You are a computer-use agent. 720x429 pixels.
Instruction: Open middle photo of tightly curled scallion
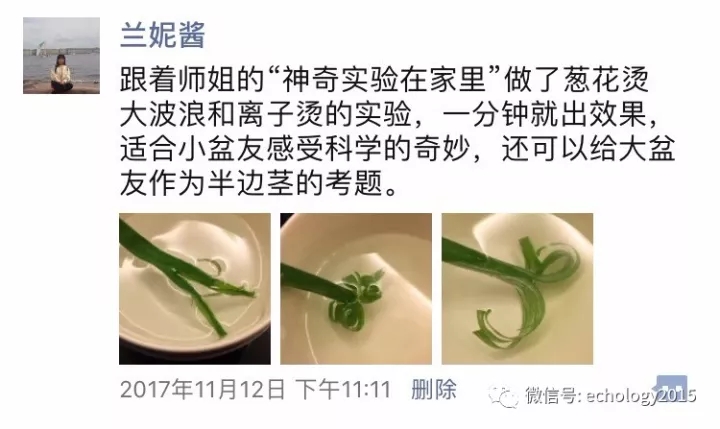coord(356,289)
